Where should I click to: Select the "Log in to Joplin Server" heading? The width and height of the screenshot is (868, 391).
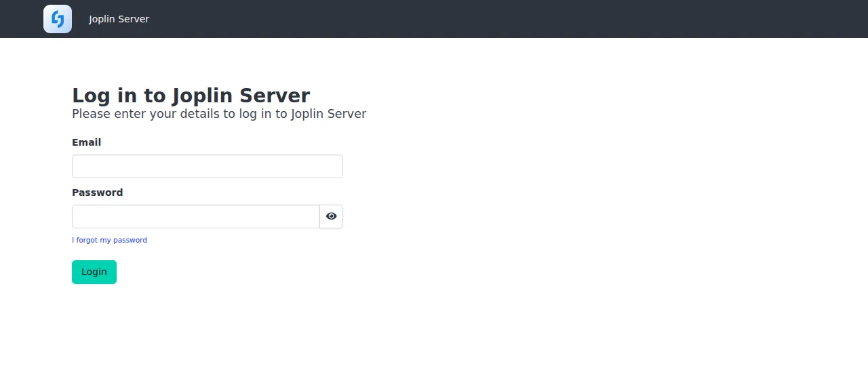click(191, 96)
